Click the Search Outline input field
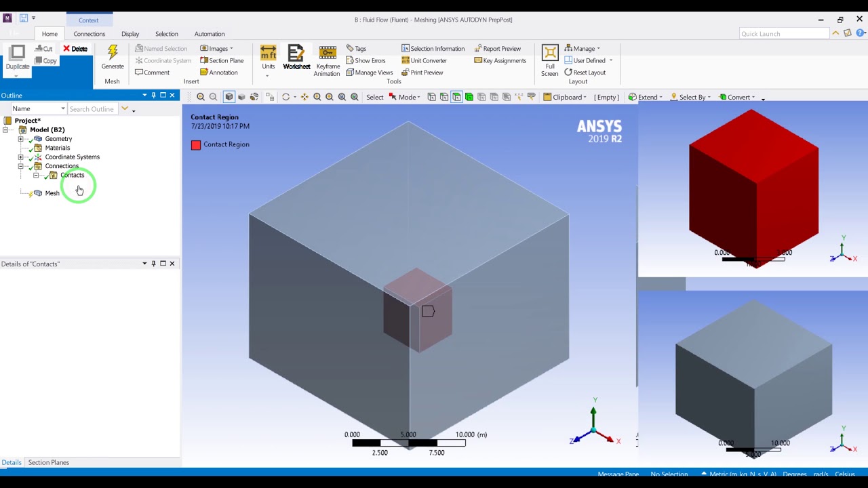This screenshot has height=488, width=868. click(93, 108)
